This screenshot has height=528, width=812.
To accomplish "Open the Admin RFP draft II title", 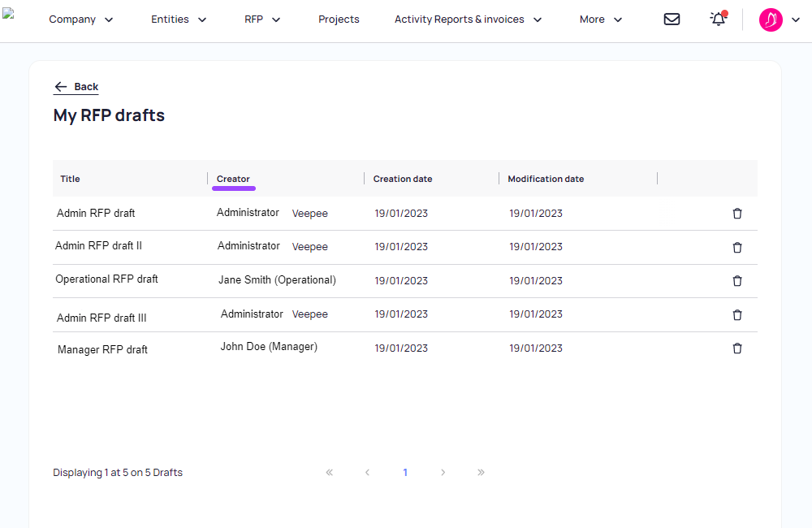I will click(x=98, y=245).
